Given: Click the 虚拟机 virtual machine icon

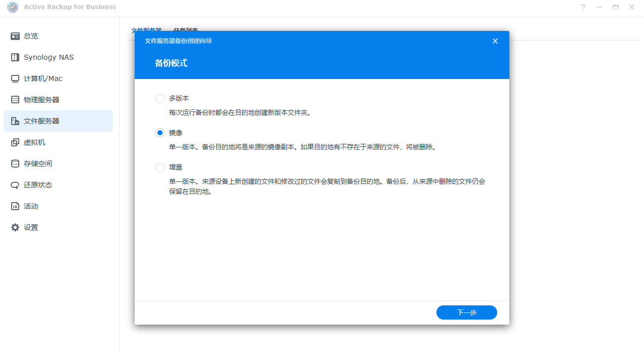Looking at the screenshot, I should [x=15, y=142].
